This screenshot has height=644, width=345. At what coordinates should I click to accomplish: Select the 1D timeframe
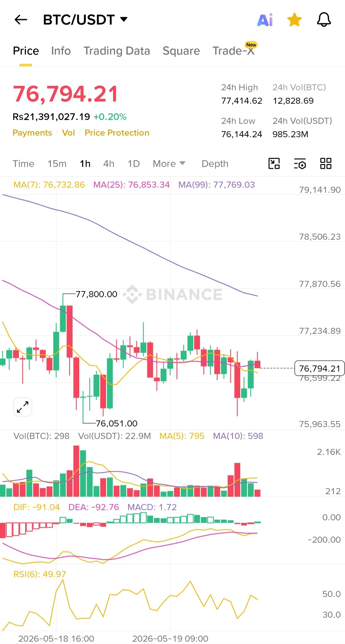(134, 164)
